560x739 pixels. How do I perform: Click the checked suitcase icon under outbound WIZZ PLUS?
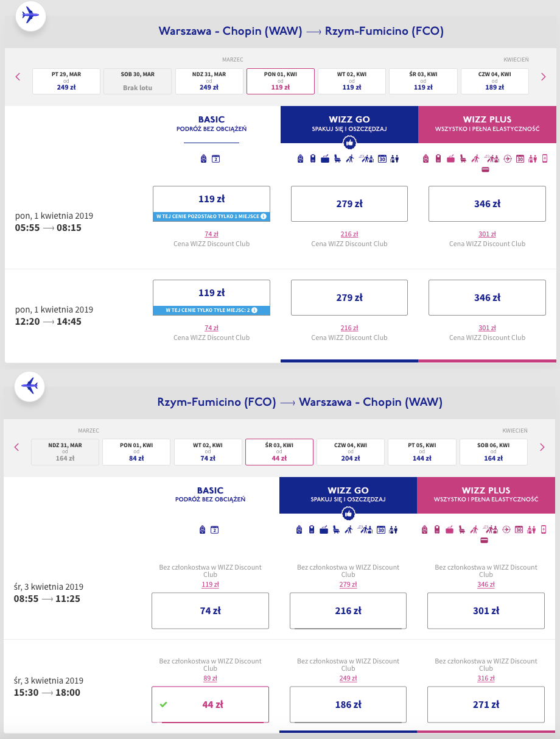point(450,159)
